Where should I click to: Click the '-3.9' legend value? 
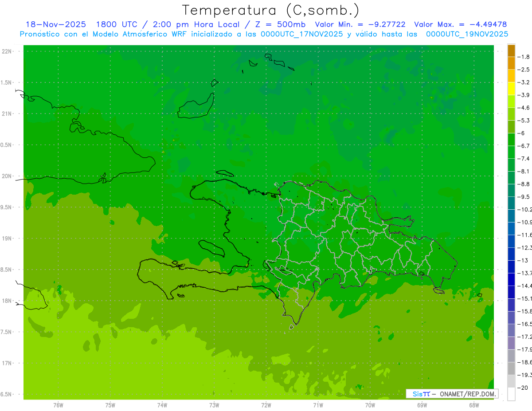[x=524, y=95]
